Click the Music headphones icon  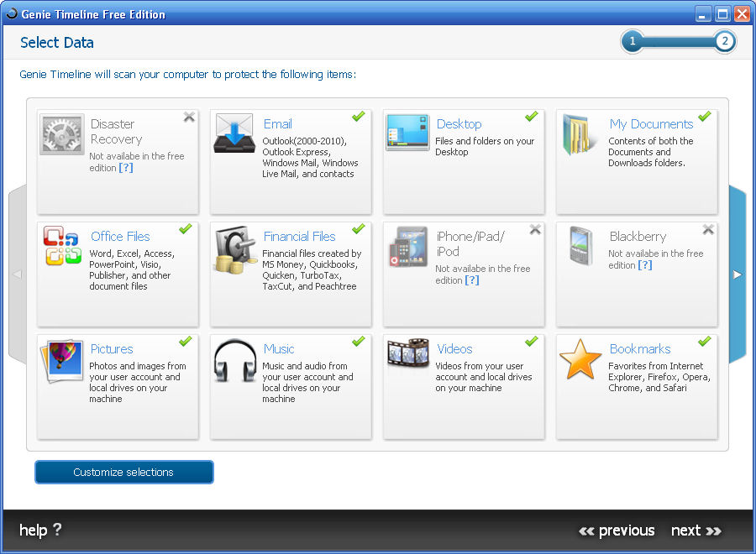pyautogui.click(x=235, y=361)
